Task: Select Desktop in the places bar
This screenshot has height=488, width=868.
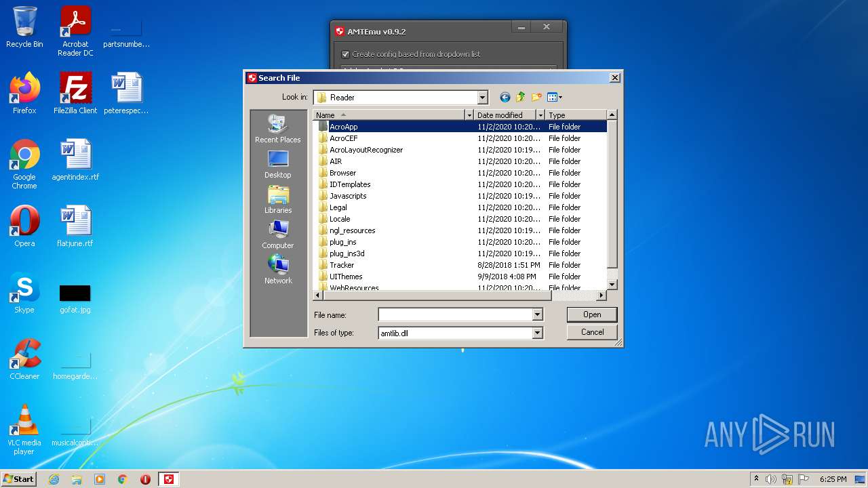Action: [x=278, y=164]
